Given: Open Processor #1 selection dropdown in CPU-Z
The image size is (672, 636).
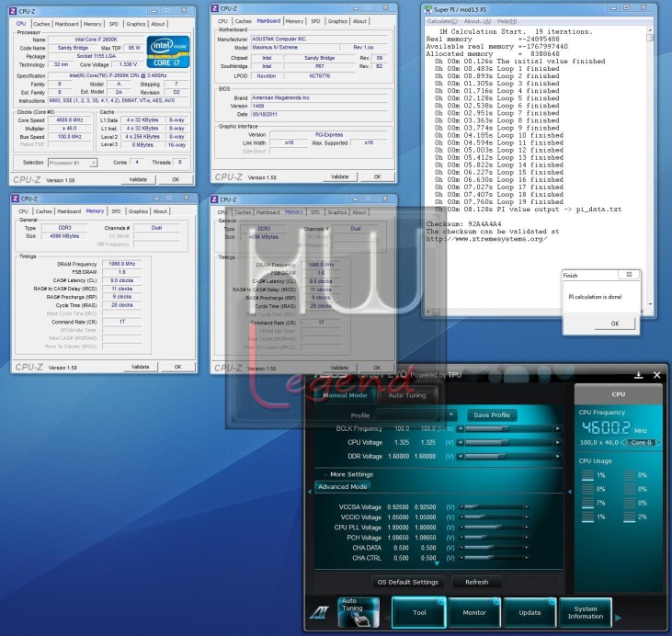Looking at the screenshot, I should (x=93, y=163).
